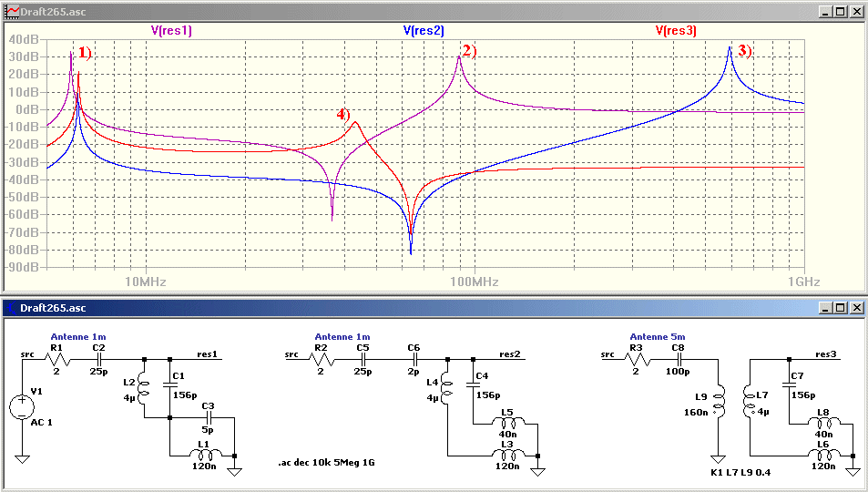The height and width of the screenshot is (492, 868).
Task: Click the res2 net label
Action: (510, 354)
